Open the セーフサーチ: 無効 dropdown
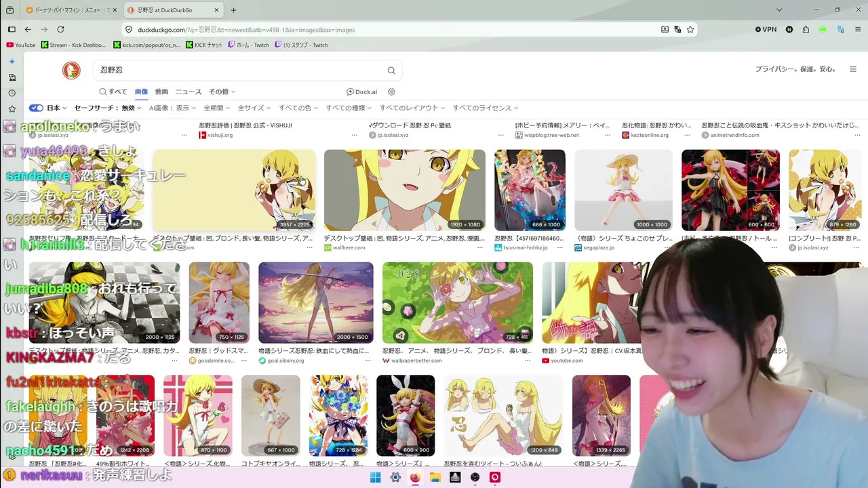 click(x=107, y=108)
